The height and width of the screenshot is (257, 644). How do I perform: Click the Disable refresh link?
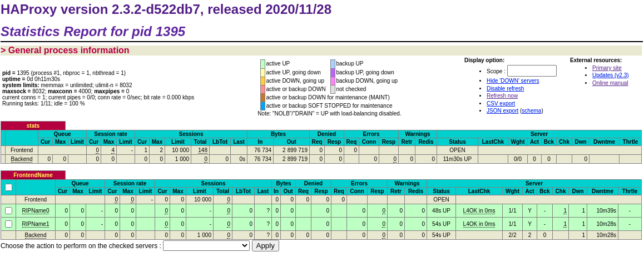(x=505, y=89)
